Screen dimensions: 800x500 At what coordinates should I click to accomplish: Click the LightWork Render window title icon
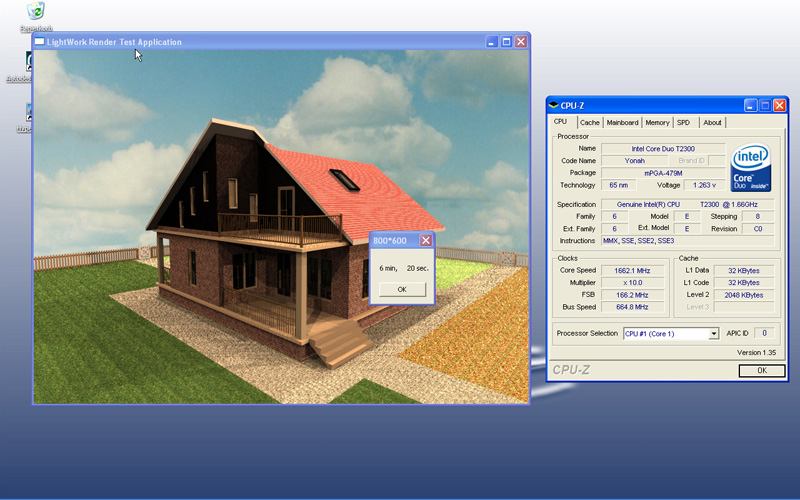point(39,42)
